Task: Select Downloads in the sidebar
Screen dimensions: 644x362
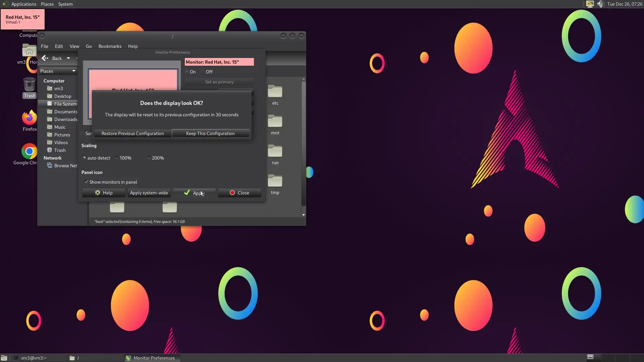Action: (x=65, y=119)
